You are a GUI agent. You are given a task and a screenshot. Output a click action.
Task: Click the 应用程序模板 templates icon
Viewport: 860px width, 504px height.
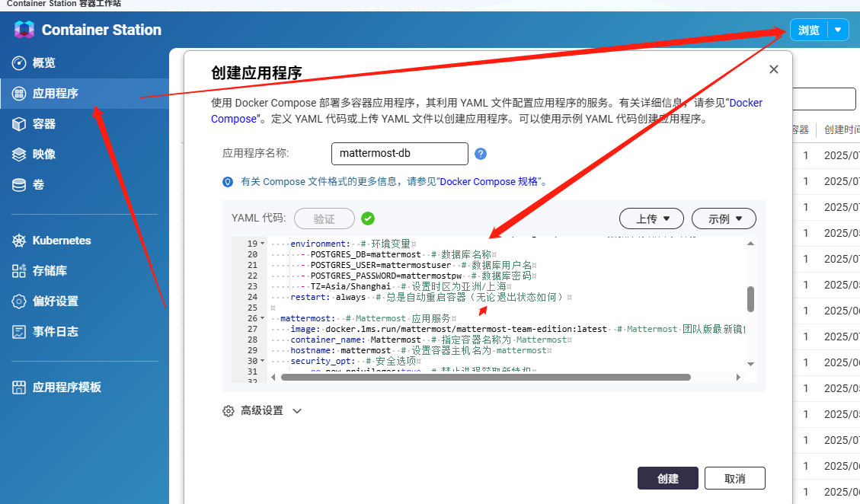tap(18, 388)
